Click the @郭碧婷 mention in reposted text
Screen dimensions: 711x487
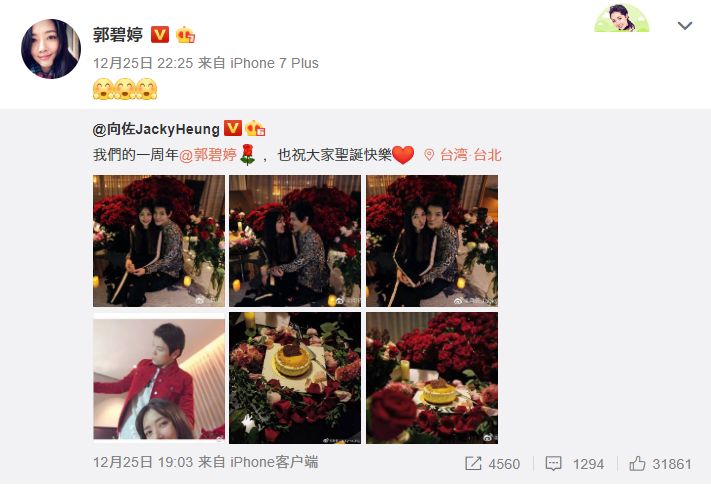pos(208,155)
